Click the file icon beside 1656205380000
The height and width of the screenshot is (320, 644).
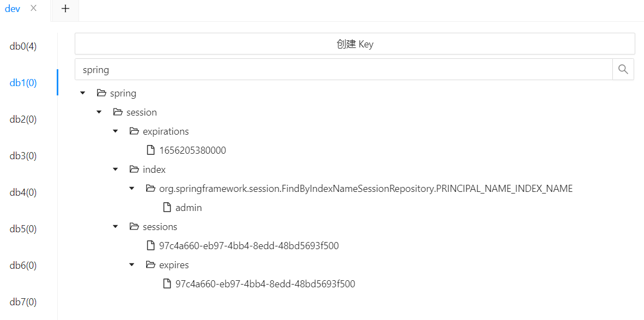point(151,150)
